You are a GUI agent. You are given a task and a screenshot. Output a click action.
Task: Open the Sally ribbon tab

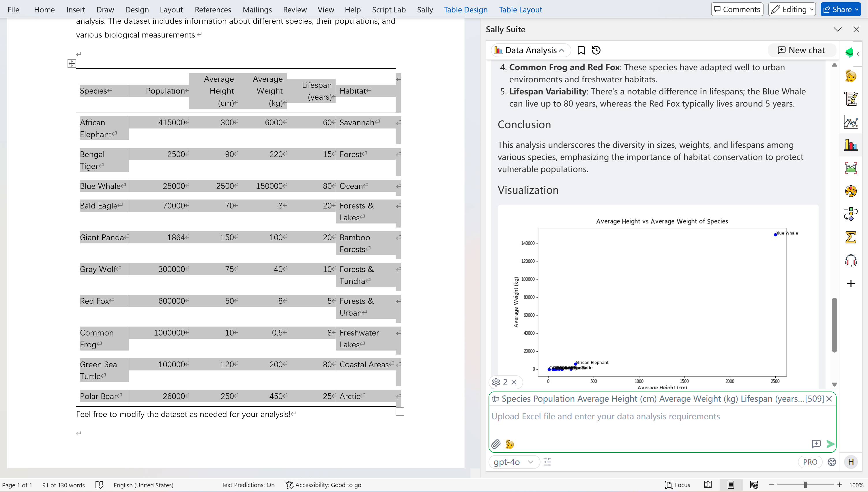(x=425, y=10)
